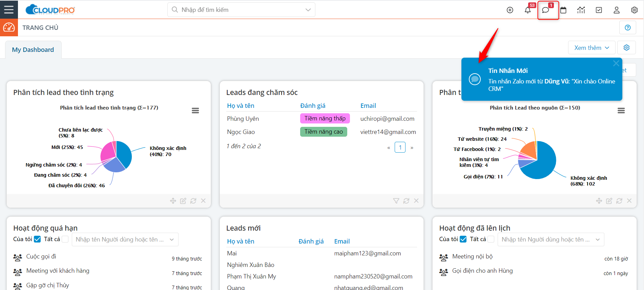Uncheck Của tôi in Hoạt động quá hạn
This screenshot has height=290, width=644.
(37, 239)
